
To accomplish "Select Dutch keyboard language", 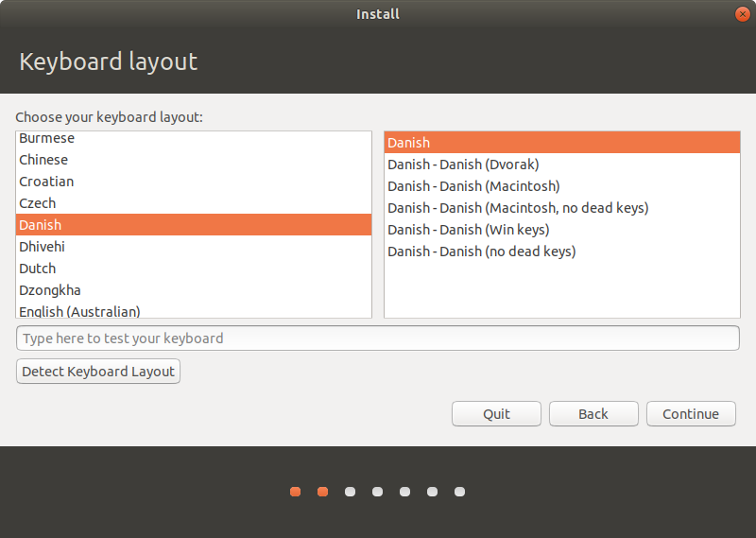I will tap(194, 269).
